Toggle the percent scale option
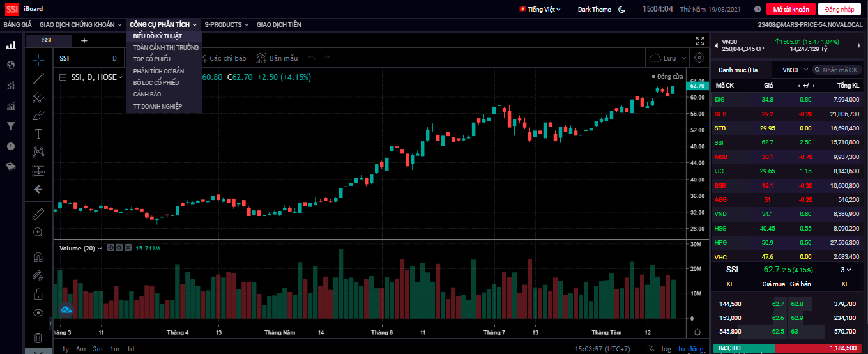This screenshot has height=354, width=868. pos(651,349)
